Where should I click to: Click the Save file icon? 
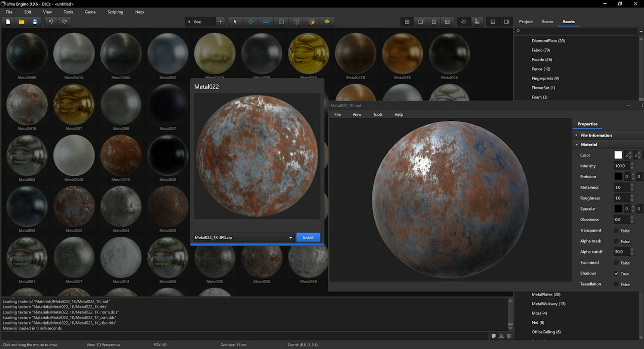(x=35, y=22)
